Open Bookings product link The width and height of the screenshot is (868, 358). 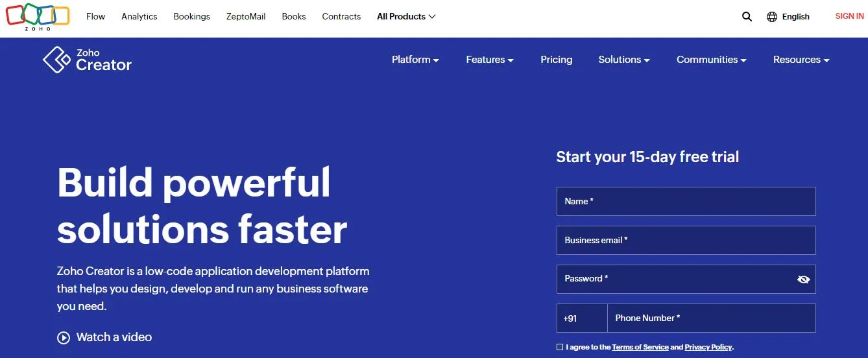(x=191, y=16)
